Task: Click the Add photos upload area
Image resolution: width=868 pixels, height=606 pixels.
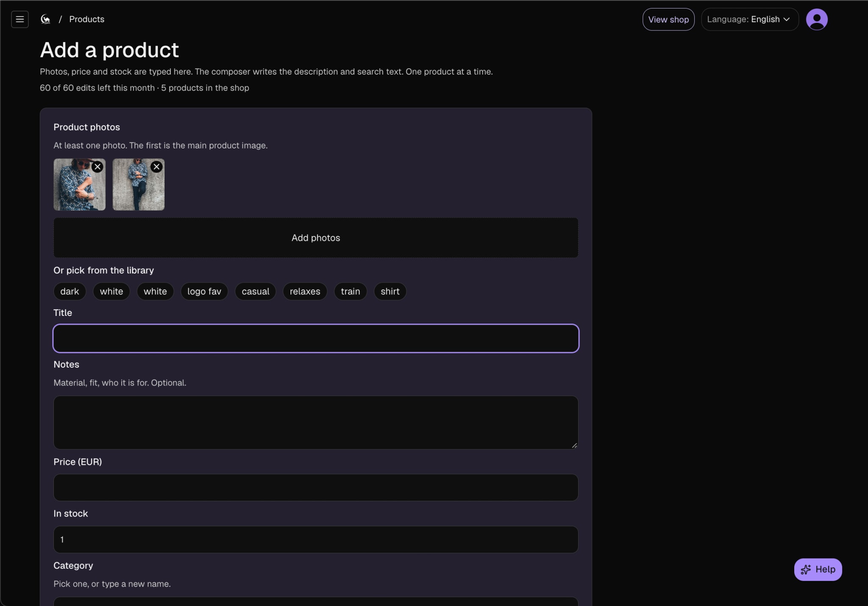Action: pos(316,237)
